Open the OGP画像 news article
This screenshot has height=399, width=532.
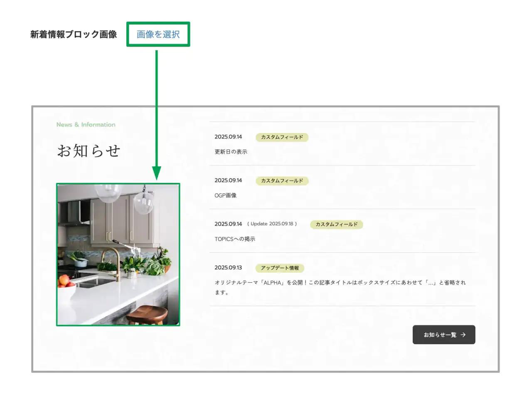(x=225, y=195)
